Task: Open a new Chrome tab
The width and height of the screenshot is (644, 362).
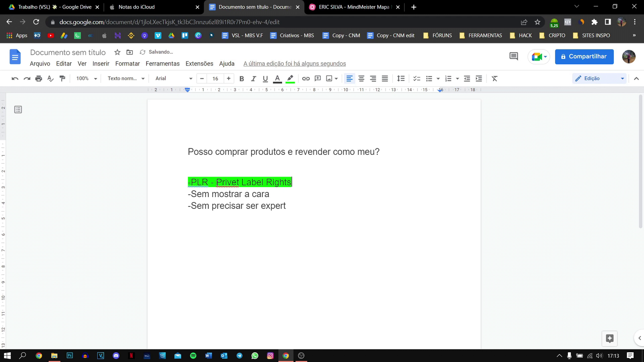Action: (414, 7)
